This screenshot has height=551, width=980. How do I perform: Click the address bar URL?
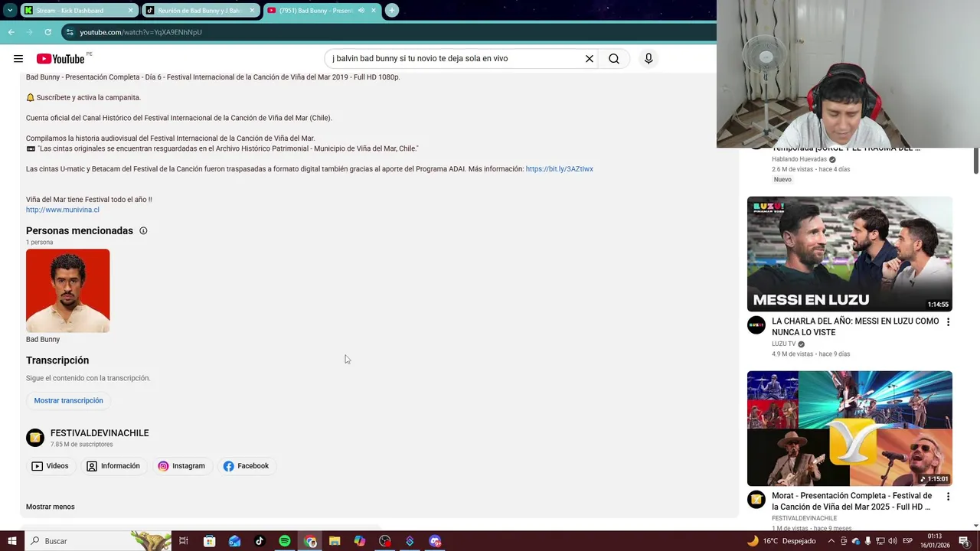coord(141,32)
